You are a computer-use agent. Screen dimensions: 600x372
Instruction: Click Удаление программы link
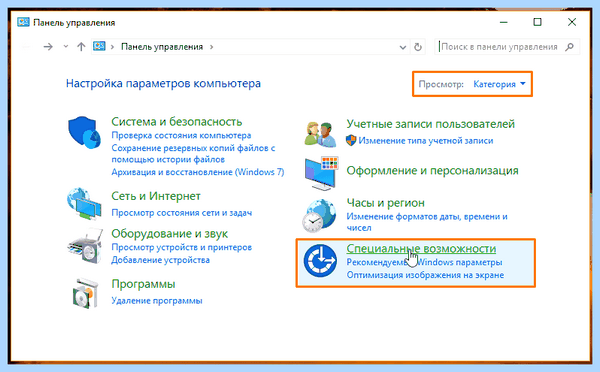coord(157,300)
